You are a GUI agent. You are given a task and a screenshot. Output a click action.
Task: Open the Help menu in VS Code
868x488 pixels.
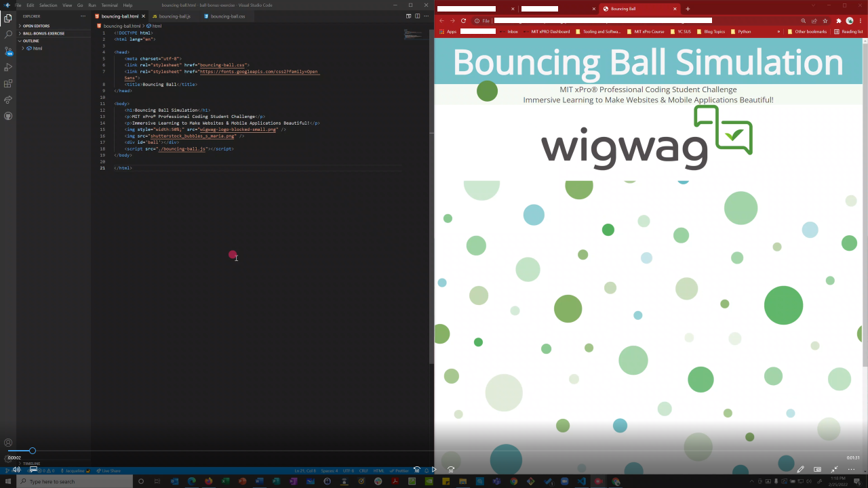click(x=127, y=5)
